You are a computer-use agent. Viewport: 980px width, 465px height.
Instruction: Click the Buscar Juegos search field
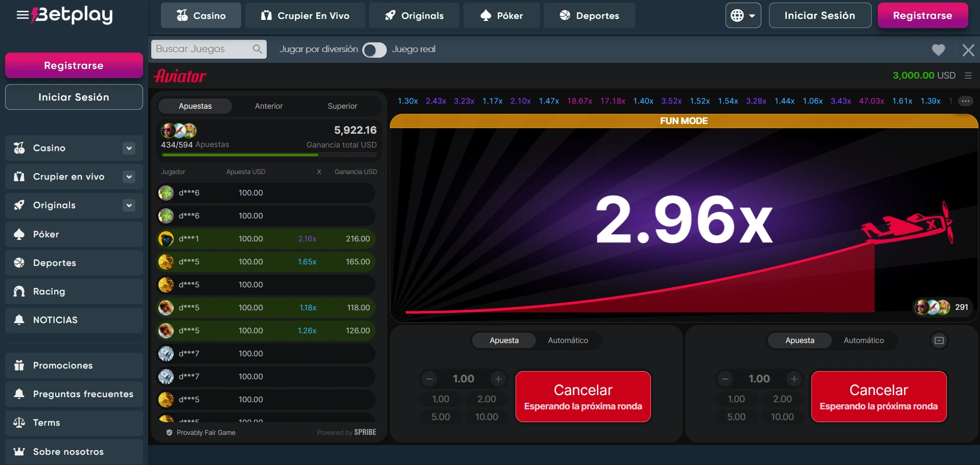[x=204, y=49]
